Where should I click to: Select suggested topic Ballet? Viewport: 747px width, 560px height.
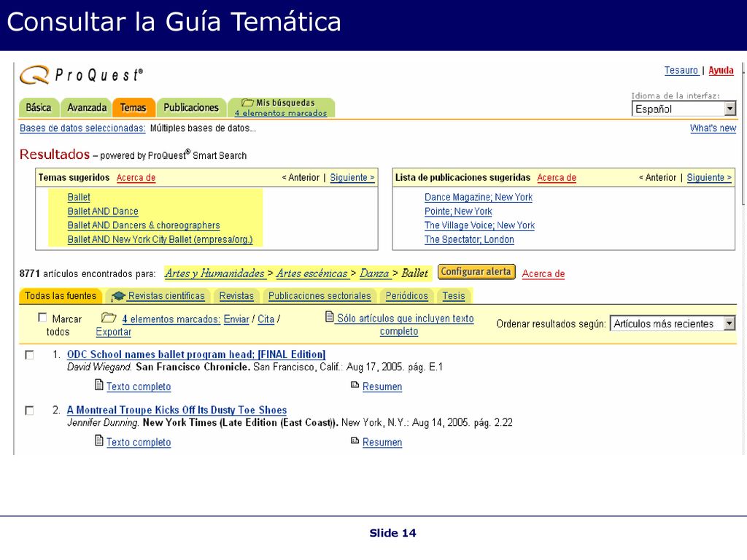click(79, 197)
